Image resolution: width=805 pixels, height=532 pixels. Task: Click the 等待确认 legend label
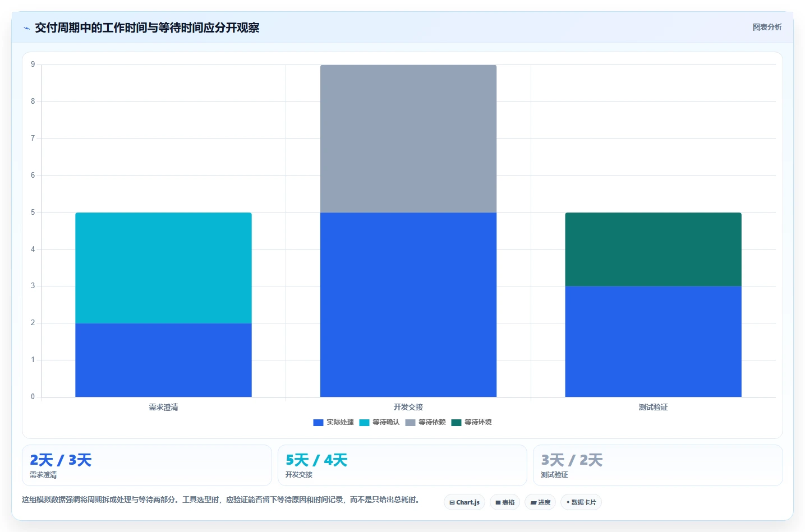click(x=386, y=422)
